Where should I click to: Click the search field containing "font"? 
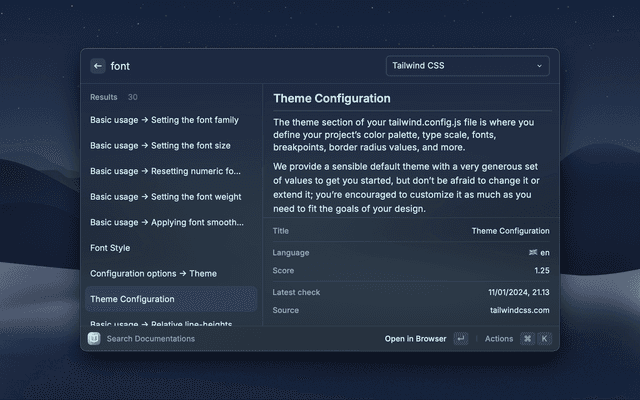(240, 66)
